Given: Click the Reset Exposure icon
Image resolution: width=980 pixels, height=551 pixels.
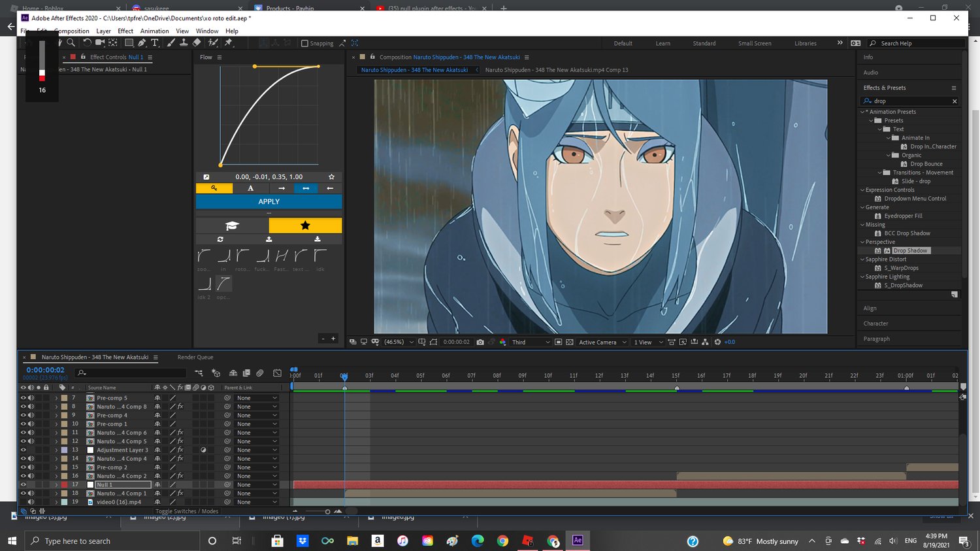Looking at the screenshot, I should pos(717,342).
